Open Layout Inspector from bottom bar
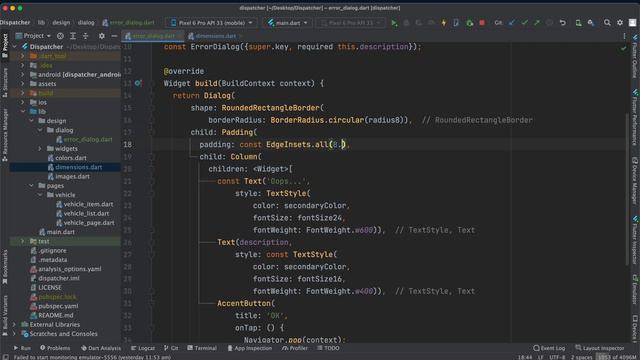 [x=600, y=348]
